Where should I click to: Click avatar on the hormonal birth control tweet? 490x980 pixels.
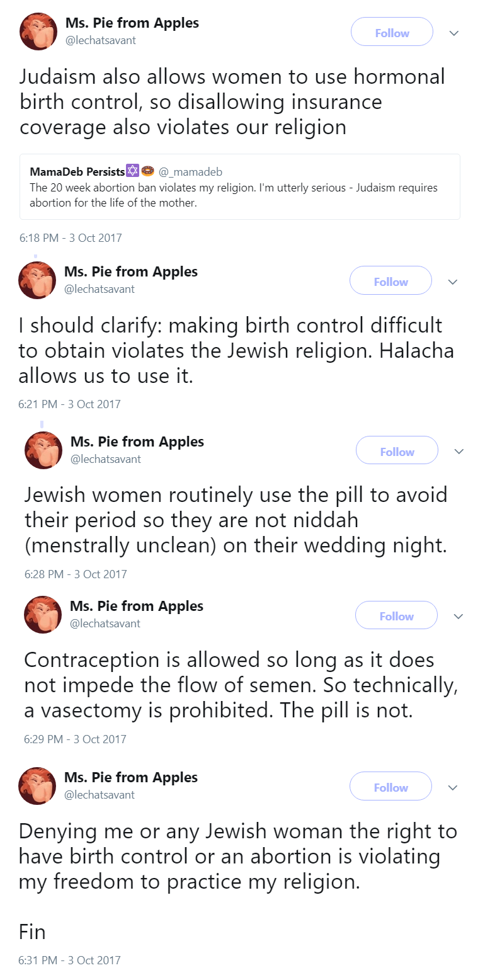click(39, 31)
